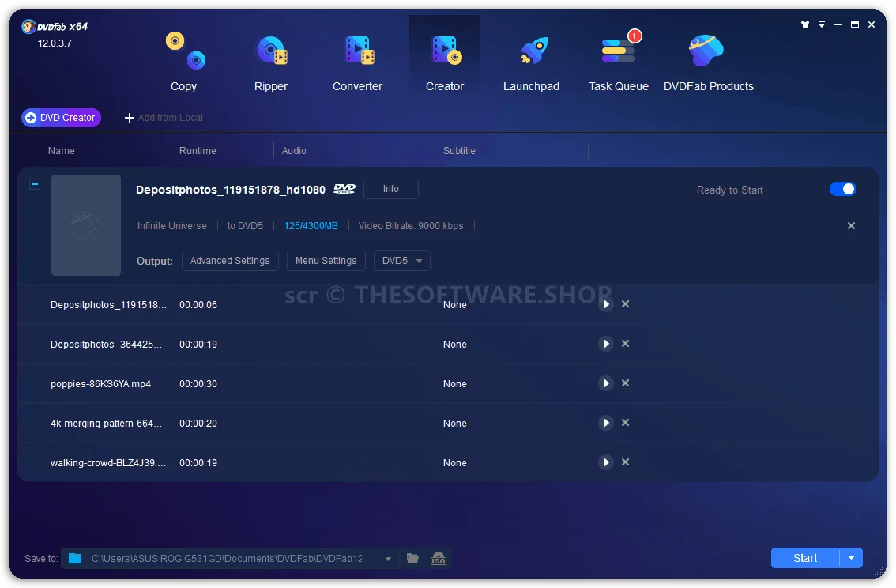Viewport: 896px width, 588px height.
Task: Click the Depositphotos_119151878_hd1080 title
Action: click(x=230, y=190)
